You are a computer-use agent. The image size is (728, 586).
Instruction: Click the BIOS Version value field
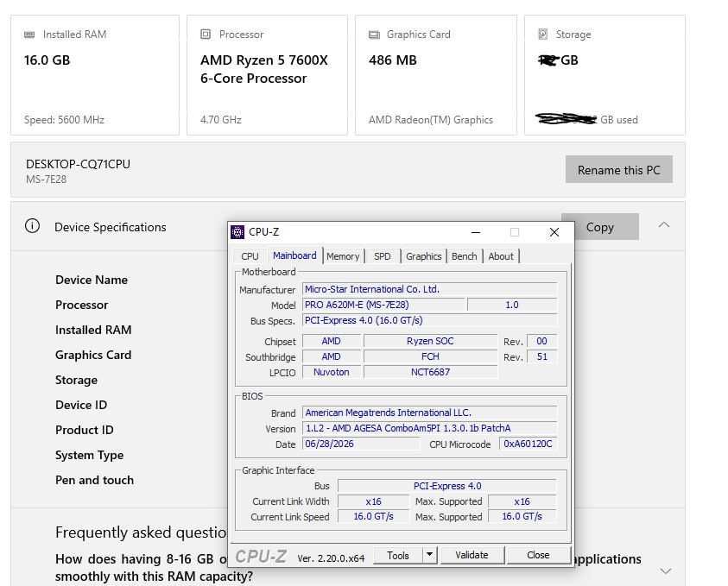(x=430, y=428)
